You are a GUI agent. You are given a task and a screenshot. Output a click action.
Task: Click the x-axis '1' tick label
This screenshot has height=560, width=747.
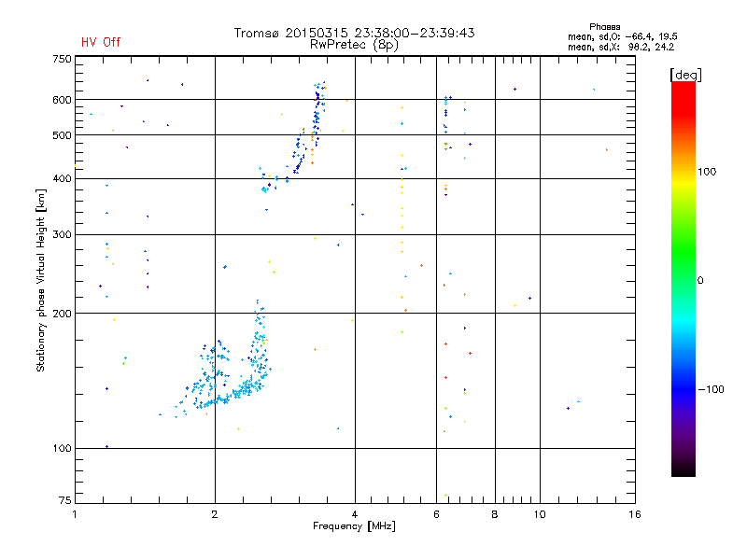75,514
